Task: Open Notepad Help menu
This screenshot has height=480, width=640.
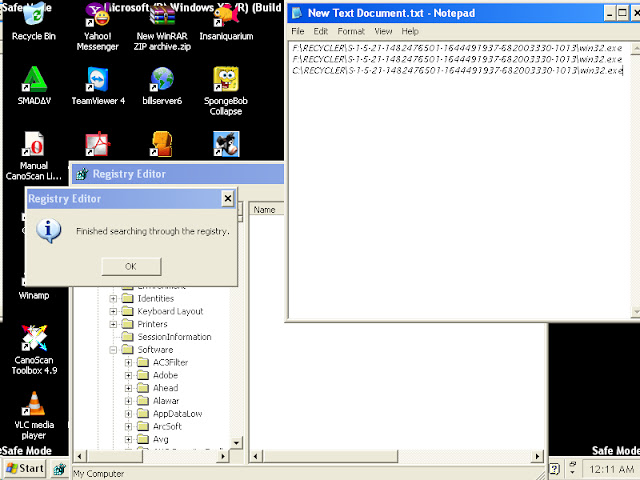Action: [410, 31]
